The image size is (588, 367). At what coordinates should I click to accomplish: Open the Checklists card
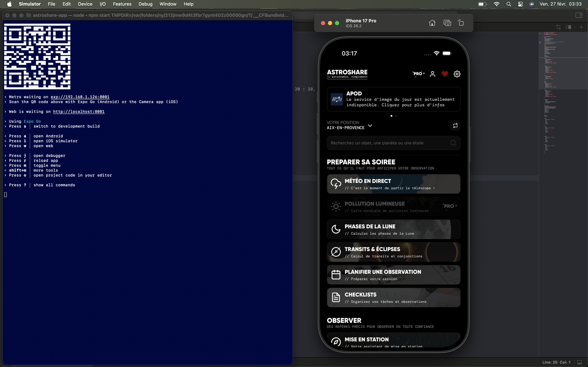pos(394,297)
